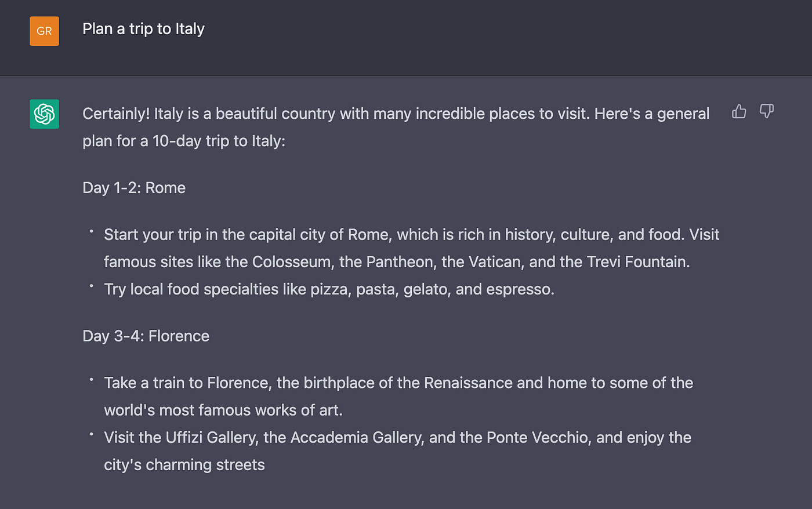Click the word "Renaissance" in the Florence bullet

pyautogui.click(x=468, y=383)
